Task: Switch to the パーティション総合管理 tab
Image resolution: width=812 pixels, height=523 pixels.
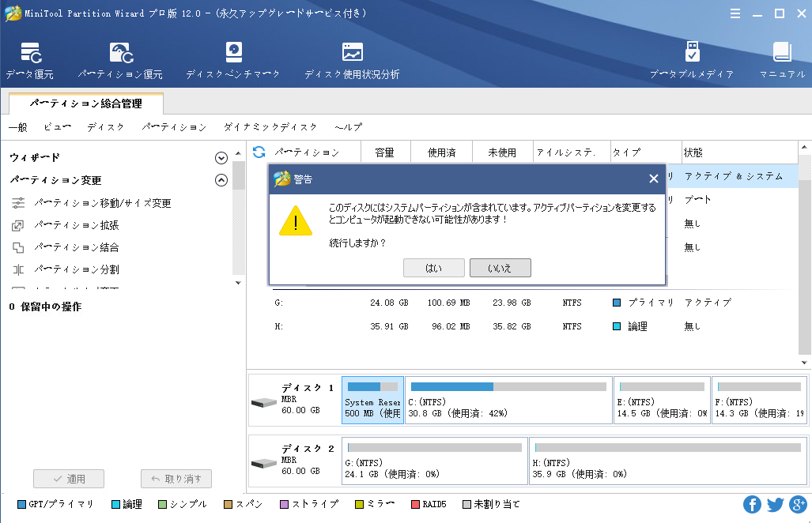Action: pyautogui.click(x=87, y=103)
